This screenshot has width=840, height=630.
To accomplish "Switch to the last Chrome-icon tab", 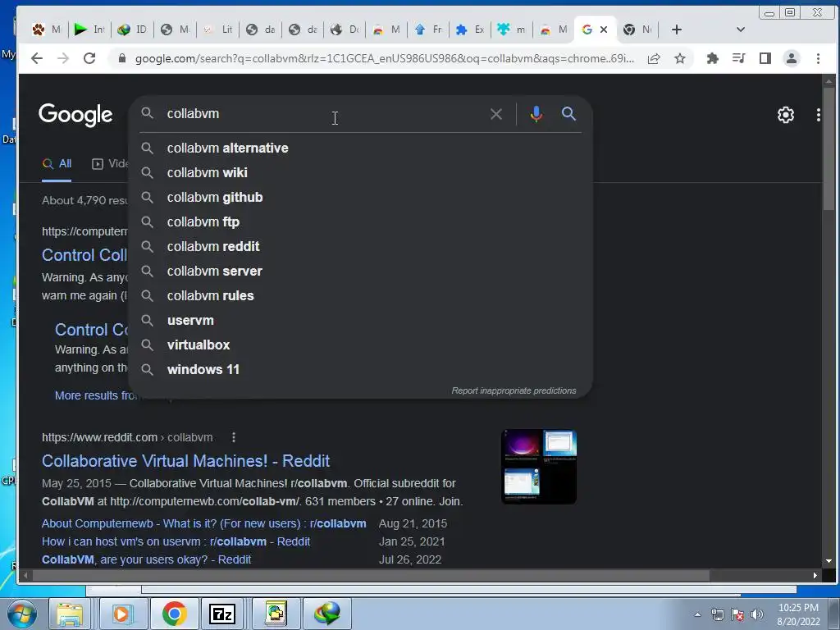I will pos(637,30).
